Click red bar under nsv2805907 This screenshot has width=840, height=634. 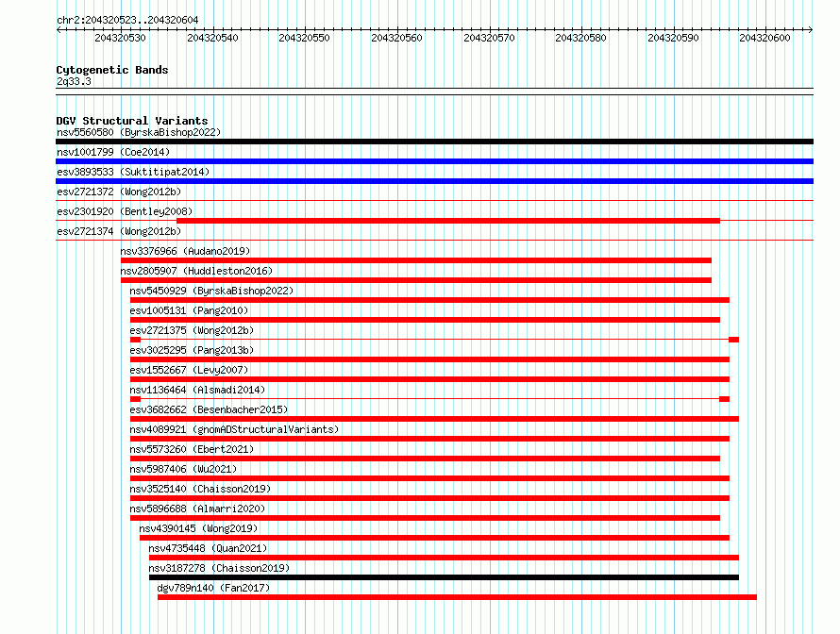point(415,280)
